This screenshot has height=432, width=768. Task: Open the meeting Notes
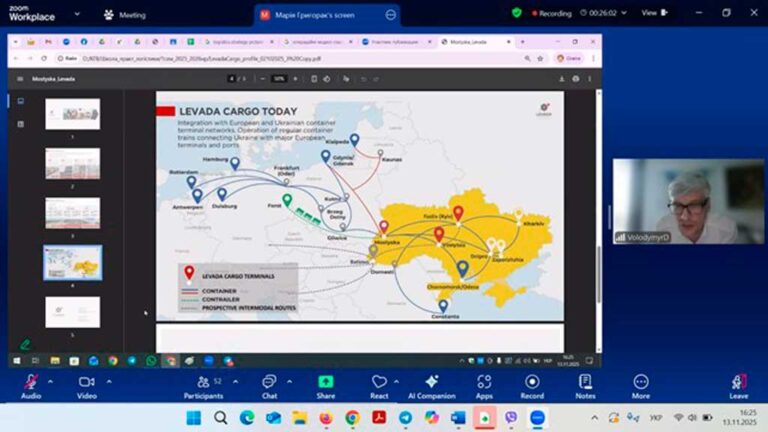tap(585, 384)
